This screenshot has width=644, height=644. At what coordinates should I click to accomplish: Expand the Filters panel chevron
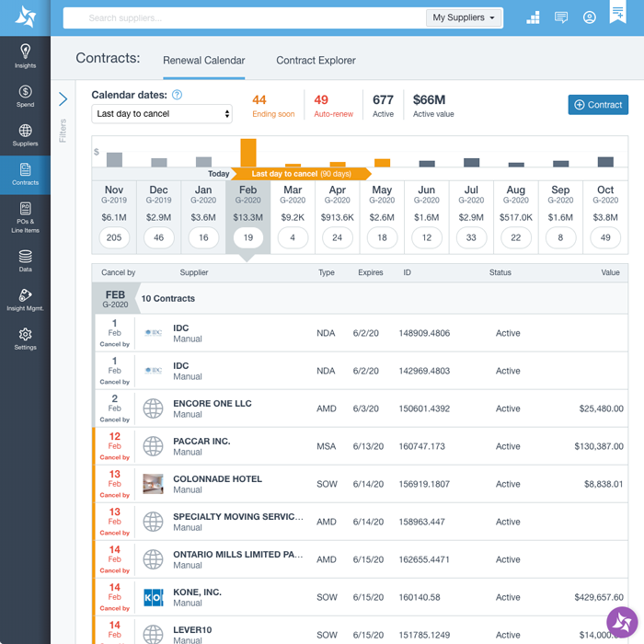coord(63,99)
